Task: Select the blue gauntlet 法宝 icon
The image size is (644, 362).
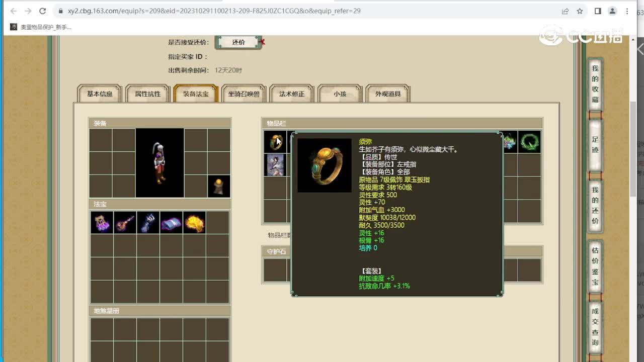Action: tap(148, 222)
